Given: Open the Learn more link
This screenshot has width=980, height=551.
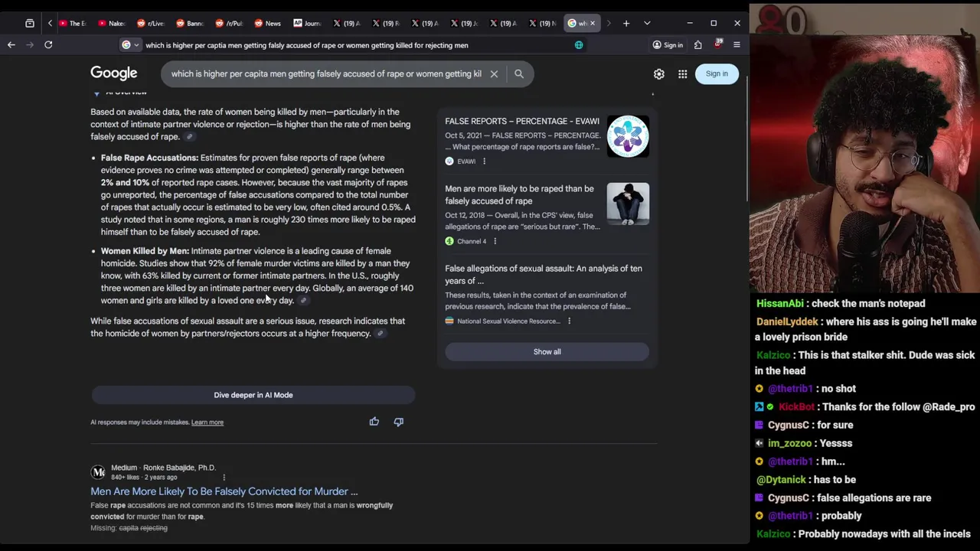Looking at the screenshot, I should (207, 422).
